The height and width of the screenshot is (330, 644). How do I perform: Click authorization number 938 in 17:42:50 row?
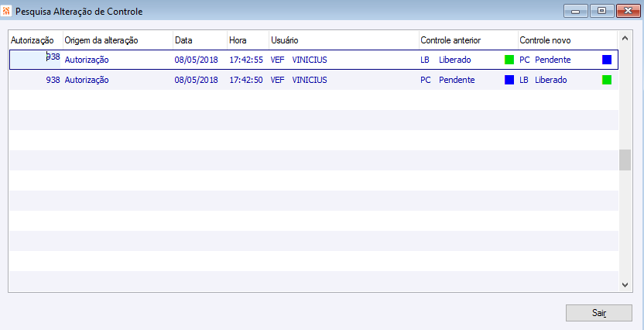tap(53, 80)
